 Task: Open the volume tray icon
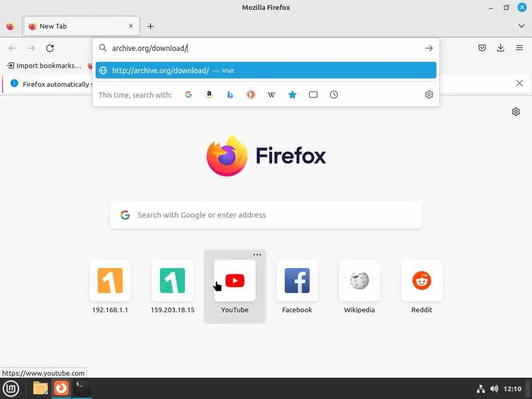click(495, 389)
